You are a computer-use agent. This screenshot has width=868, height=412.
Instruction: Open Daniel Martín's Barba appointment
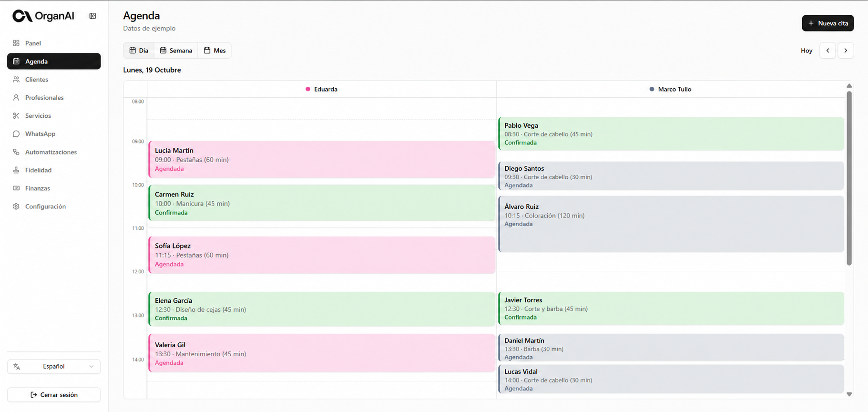coord(671,347)
